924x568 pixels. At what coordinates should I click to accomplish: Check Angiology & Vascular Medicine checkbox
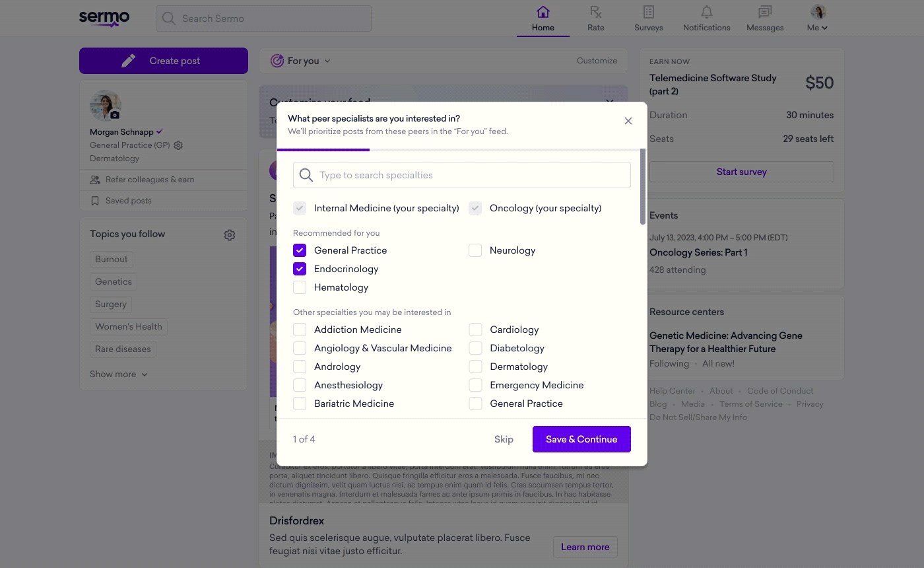[x=300, y=348]
